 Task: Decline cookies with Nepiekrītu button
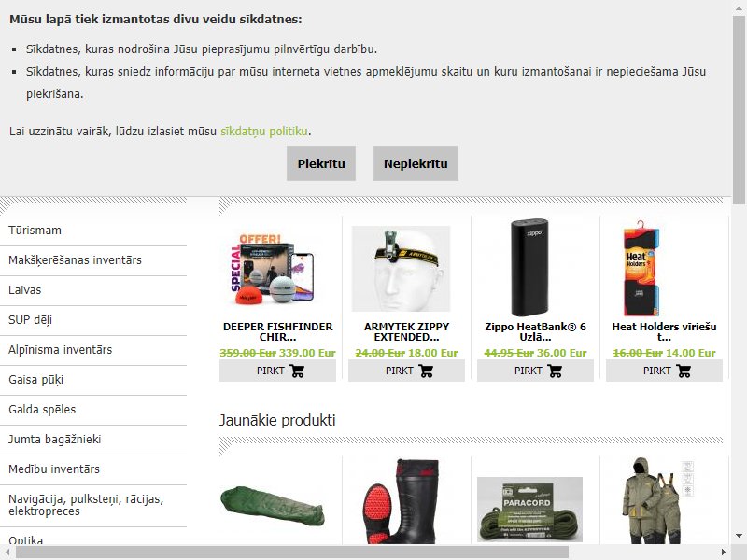pyautogui.click(x=416, y=163)
